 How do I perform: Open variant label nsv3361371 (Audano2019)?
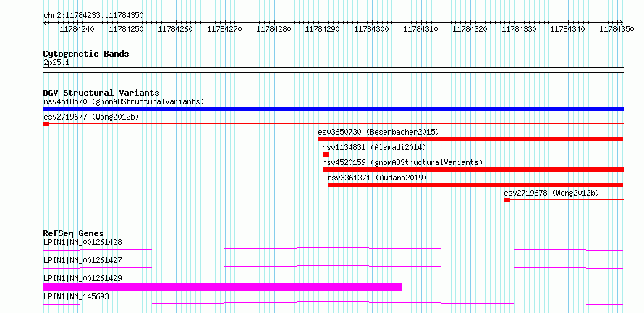[x=377, y=178]
